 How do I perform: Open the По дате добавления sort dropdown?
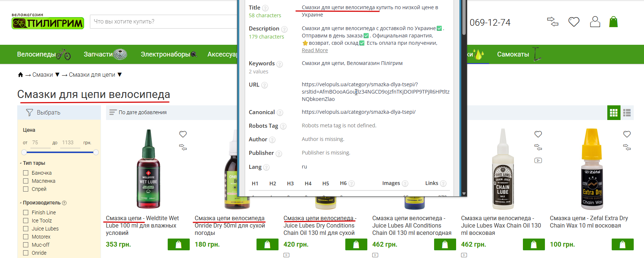(x=138, y=112)
